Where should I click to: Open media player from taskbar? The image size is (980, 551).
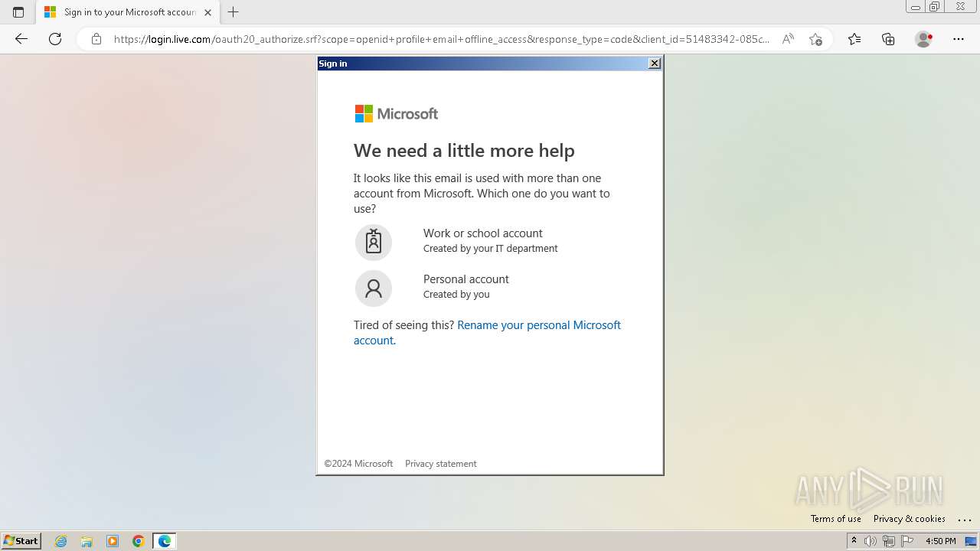(x=113, y=541)
